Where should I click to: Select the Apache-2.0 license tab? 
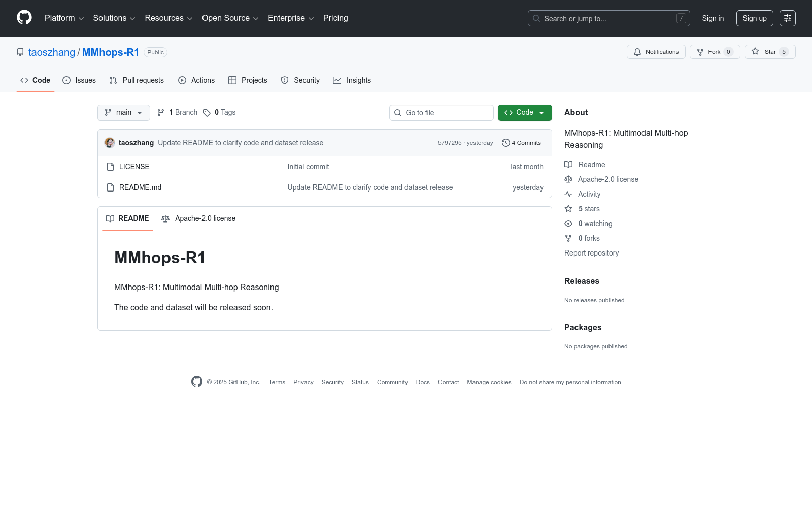(x=198, y=218)
